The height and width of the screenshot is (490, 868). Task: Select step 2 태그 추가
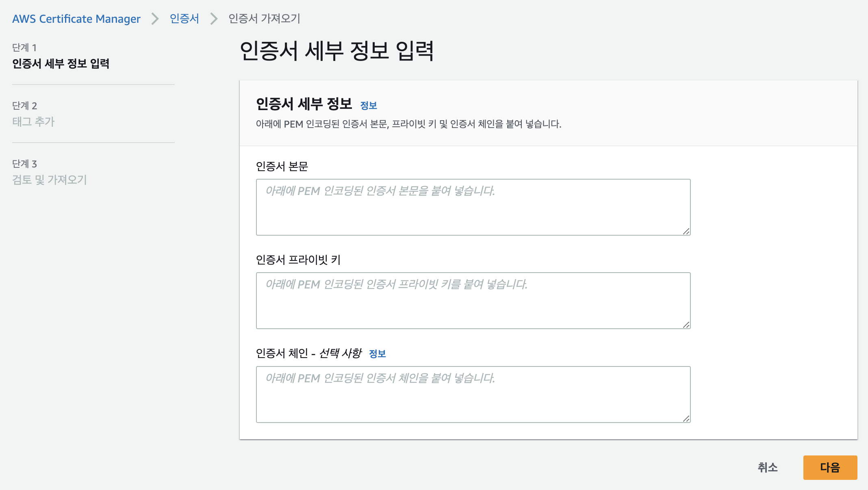coord(33,121)
